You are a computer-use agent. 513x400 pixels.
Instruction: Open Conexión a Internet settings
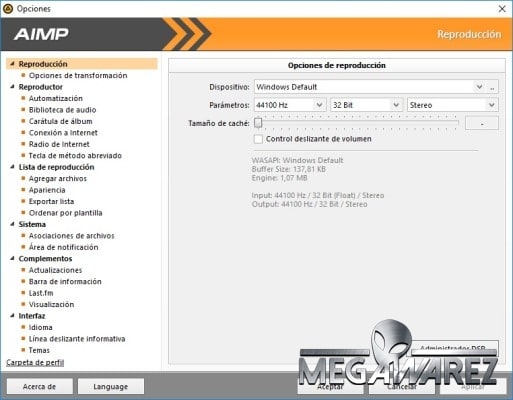(x=63, y=133)
